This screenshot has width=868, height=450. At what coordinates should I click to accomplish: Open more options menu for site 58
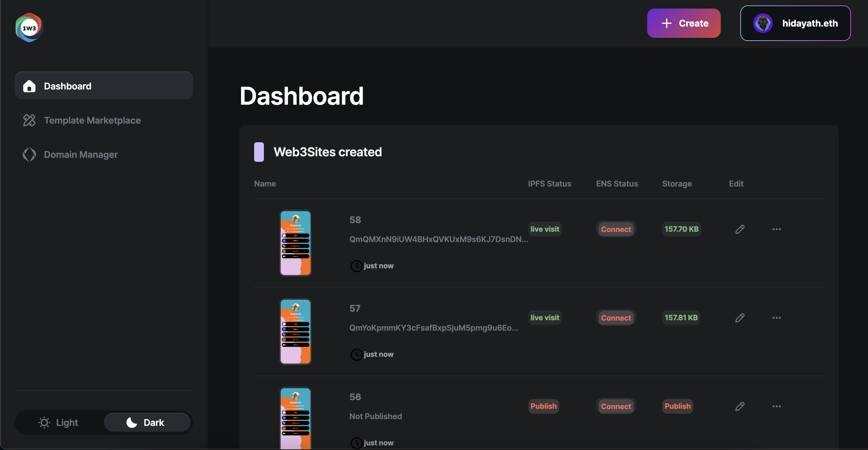[776, 229]
